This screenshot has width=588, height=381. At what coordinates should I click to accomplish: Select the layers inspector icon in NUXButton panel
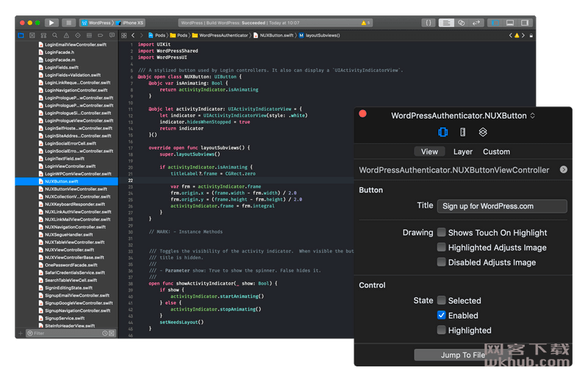coord(483,132)
